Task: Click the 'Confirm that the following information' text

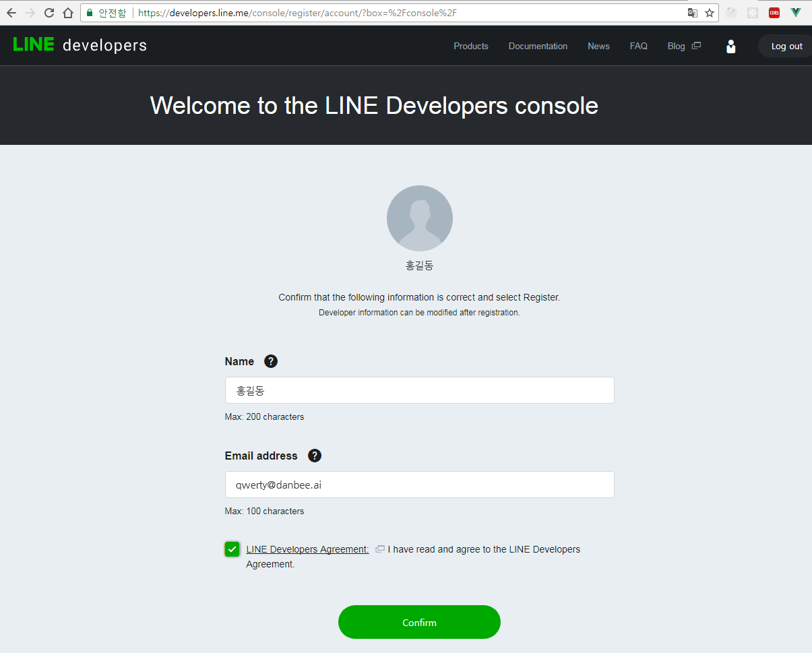Action: (419, 297)
